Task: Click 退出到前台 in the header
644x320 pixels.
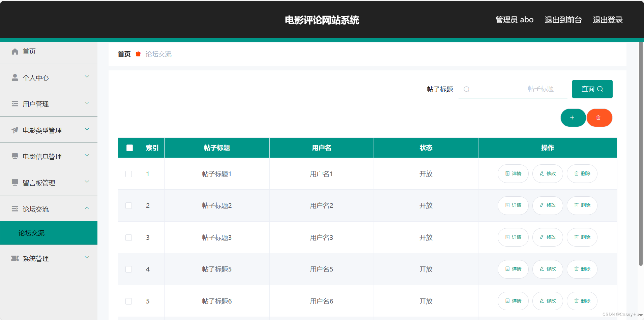Action: click(x=563, y=20)
